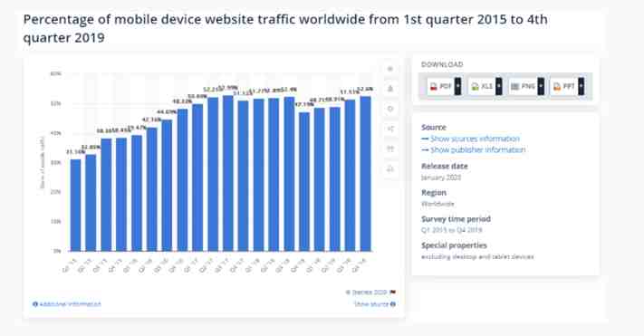The image size is (644, 336).
Task: Open chart settings gear icon
Action: click(390, 109)
